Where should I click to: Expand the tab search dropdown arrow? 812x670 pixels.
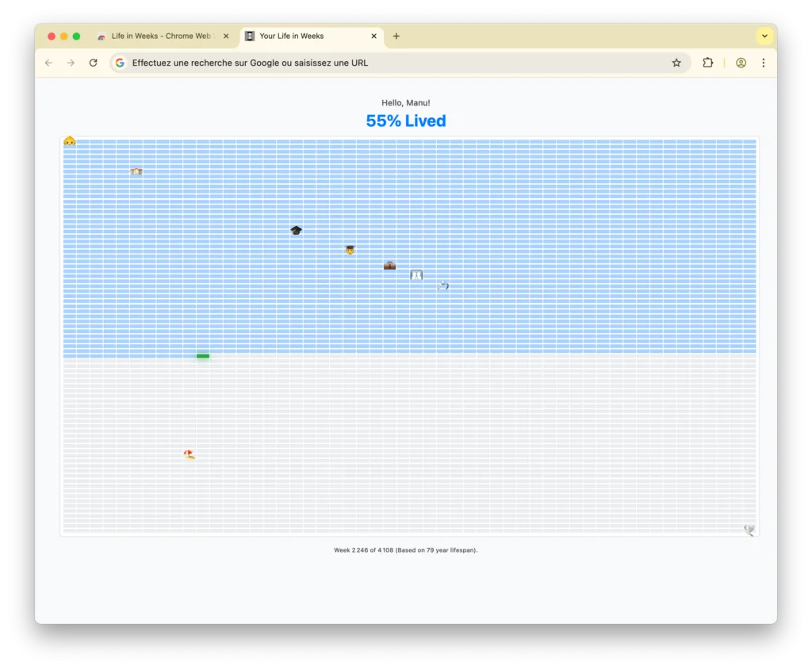tap(764, 36)
